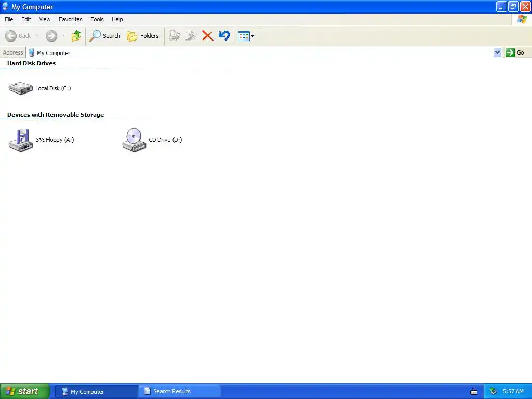This screenshot has height=399, width=532.
Task: Click the Local Disk (C:) label
Action: (54, 88)
